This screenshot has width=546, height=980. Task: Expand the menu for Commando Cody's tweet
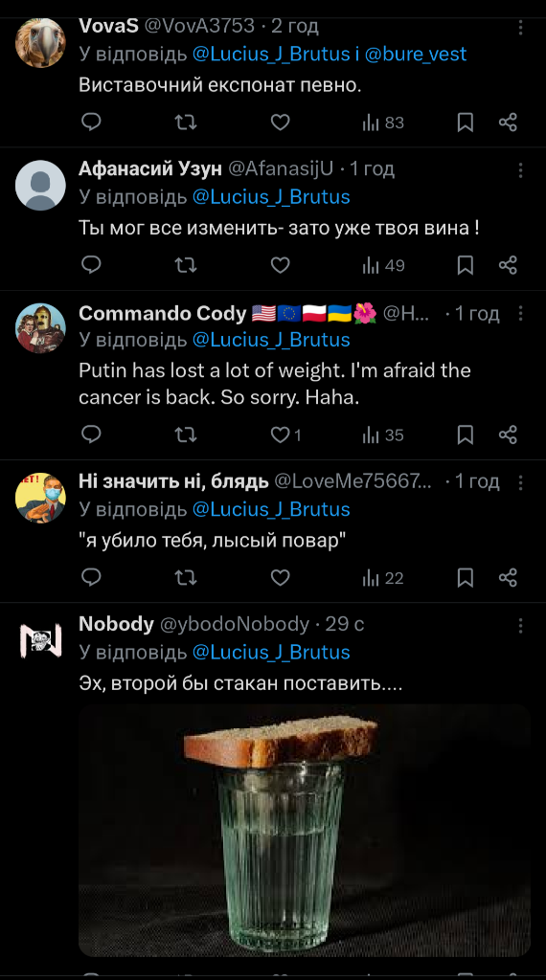(520, 314)
